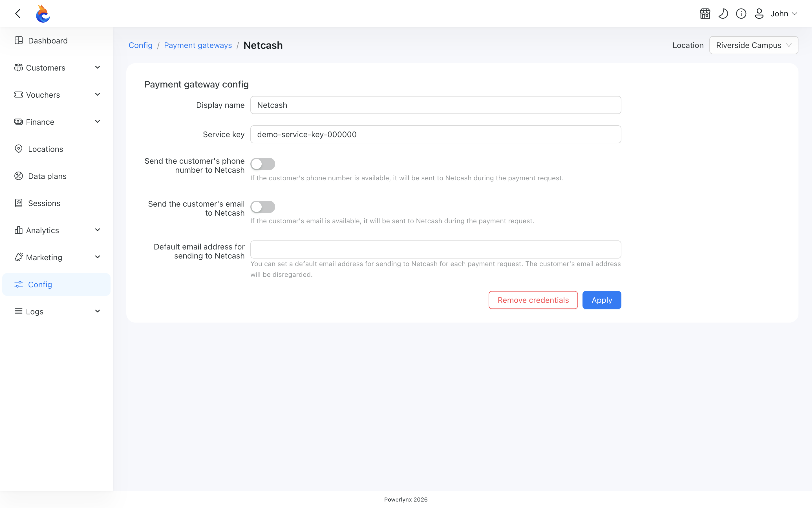This screenshot has width=812, height=508.
Task: Click the user profile icon
Action: [759, 14]
